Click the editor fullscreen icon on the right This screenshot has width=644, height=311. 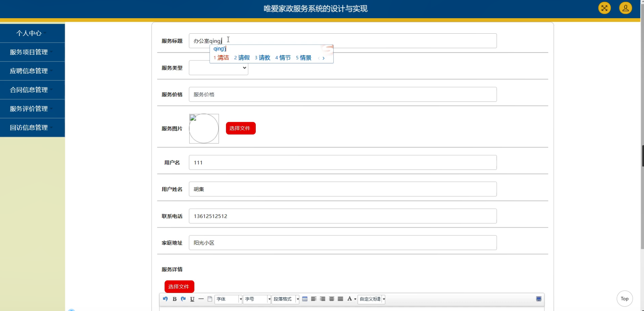coord(538,299)
